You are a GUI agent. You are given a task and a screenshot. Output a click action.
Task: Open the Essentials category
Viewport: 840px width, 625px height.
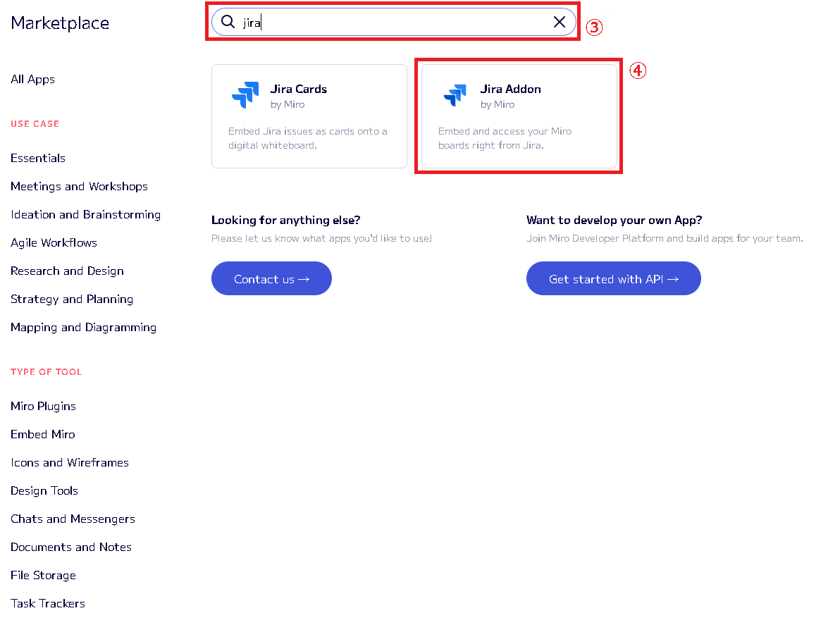[x=38, y=159]
